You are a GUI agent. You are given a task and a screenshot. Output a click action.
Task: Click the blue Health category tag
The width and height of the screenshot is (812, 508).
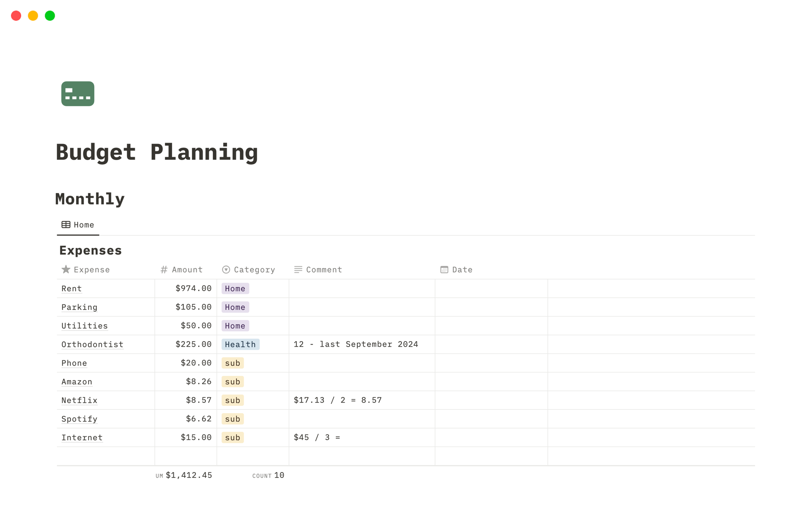click(x=240, y=344)
